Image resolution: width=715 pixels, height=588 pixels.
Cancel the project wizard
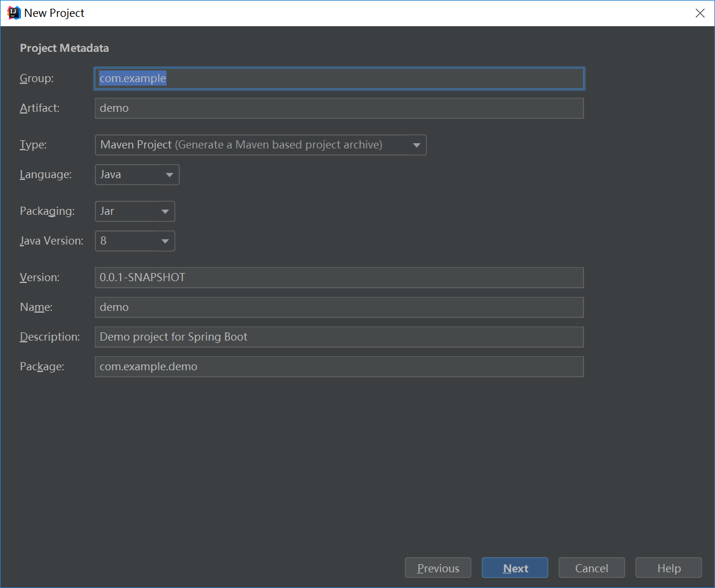point(592,568)
